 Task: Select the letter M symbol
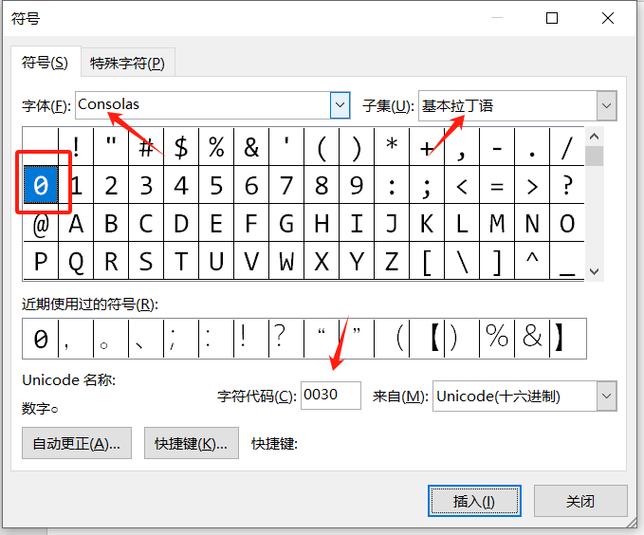coord(497,223)
